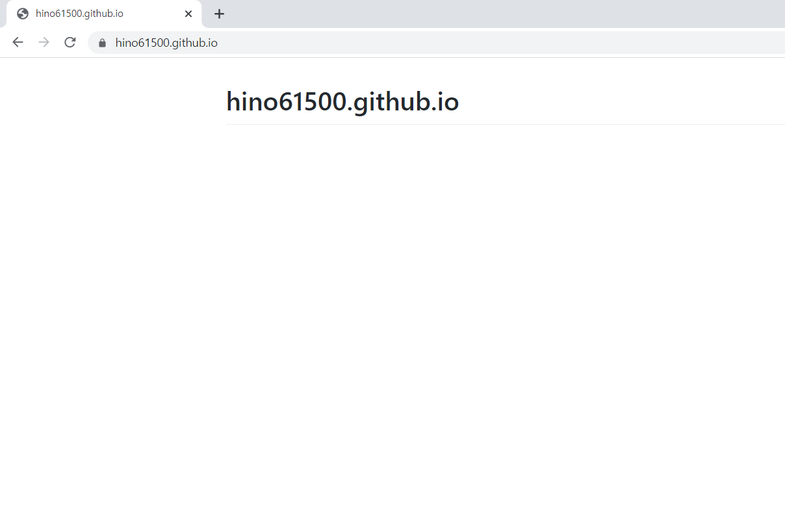Viewport: 785px width, 532px height.
Task: Click the greyed-out forward arrow
Action: pyautogui.click(x=44, y=43)
